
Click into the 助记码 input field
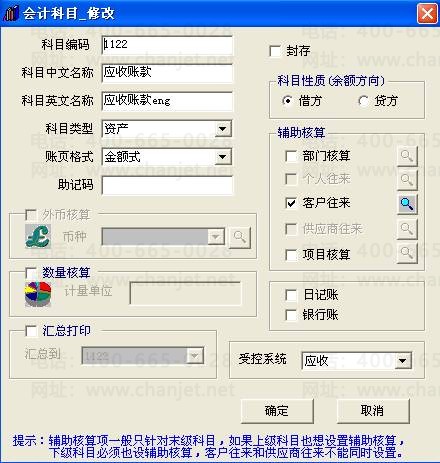(167, 185)
